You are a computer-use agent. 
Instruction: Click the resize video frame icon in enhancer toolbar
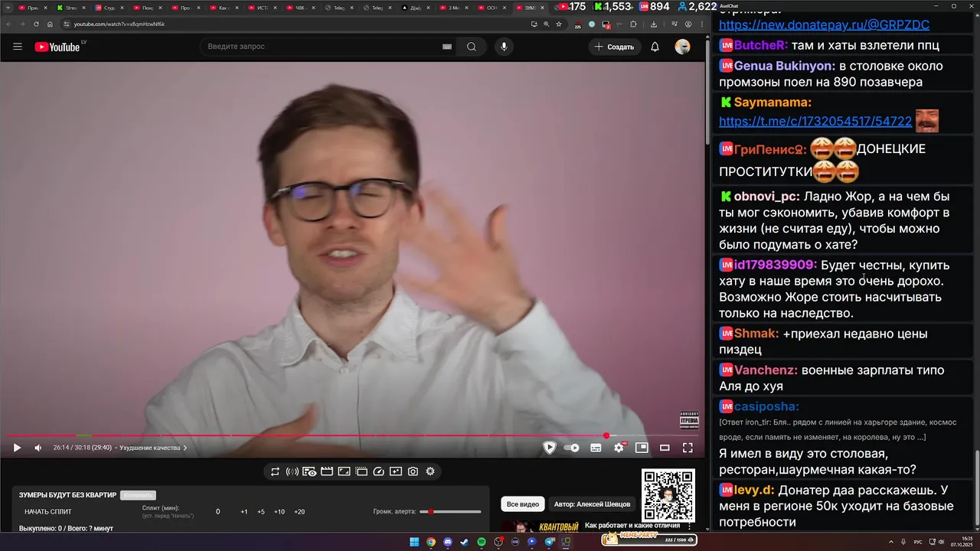[344, 471]
